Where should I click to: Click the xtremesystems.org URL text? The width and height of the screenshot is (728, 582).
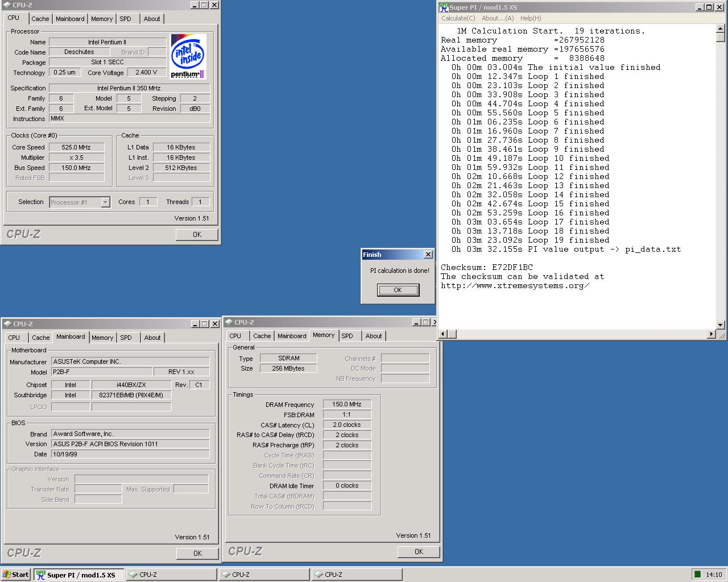515,285
